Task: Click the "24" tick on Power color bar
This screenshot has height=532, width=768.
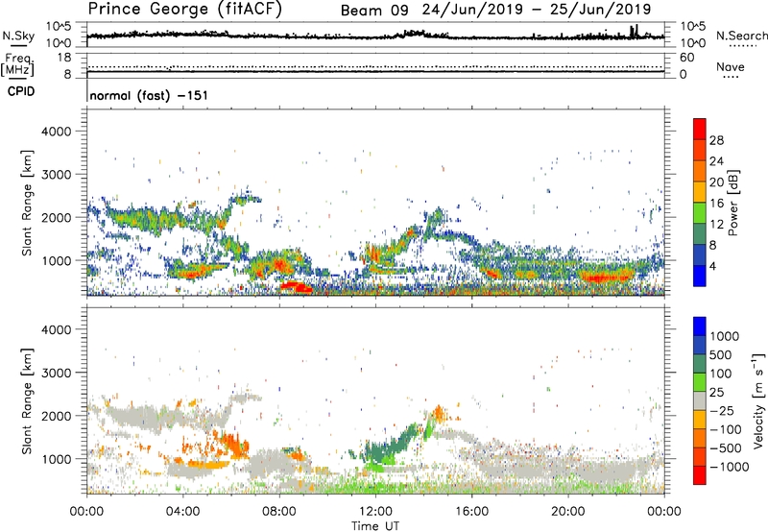Action: [x=716, y=161]
